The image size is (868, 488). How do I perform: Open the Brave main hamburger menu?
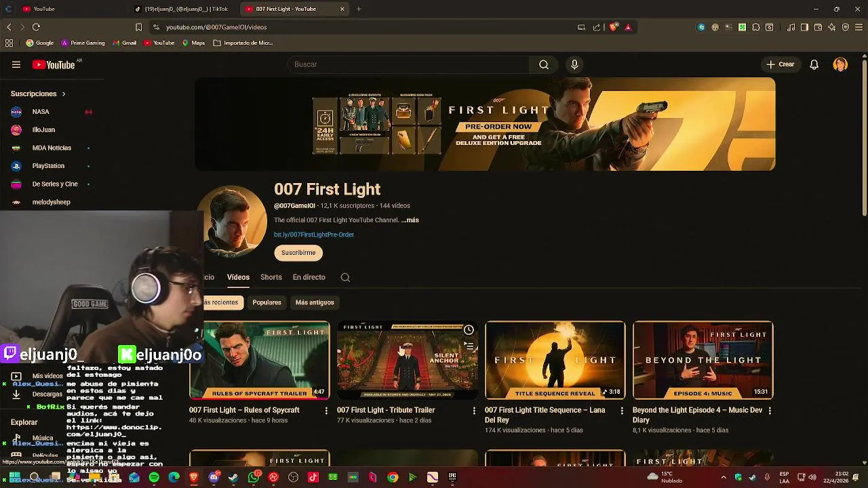click(859, 27)
